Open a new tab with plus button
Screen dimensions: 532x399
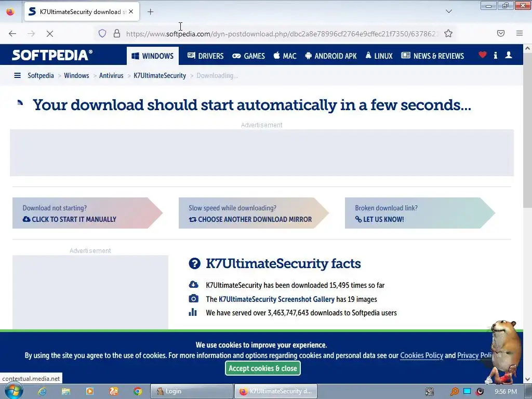(150, 12)
